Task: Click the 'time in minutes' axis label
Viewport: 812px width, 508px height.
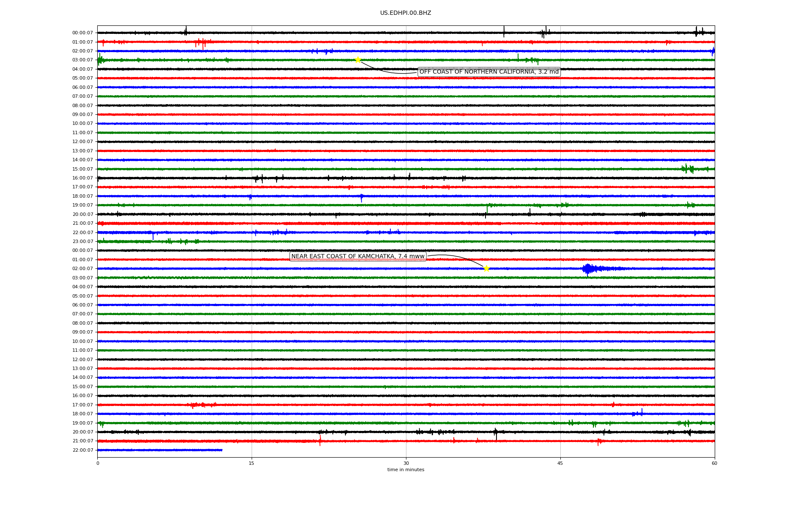Action: pos(406,470)
